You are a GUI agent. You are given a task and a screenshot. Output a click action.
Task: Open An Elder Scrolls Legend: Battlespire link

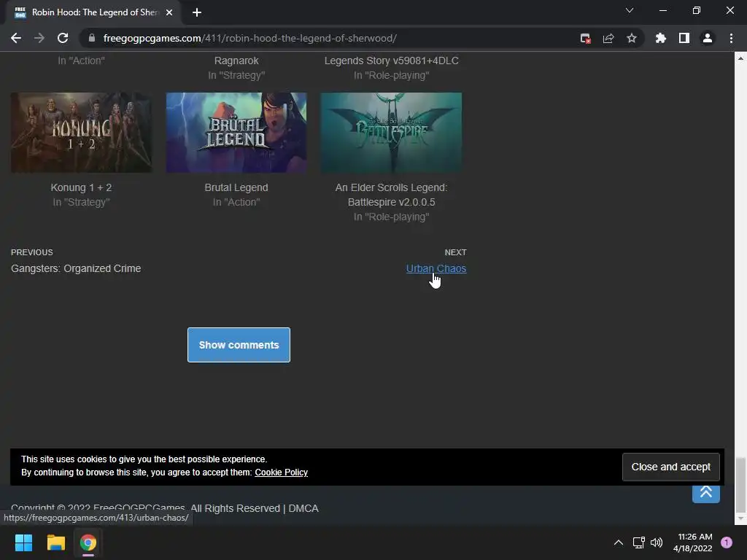391,195
